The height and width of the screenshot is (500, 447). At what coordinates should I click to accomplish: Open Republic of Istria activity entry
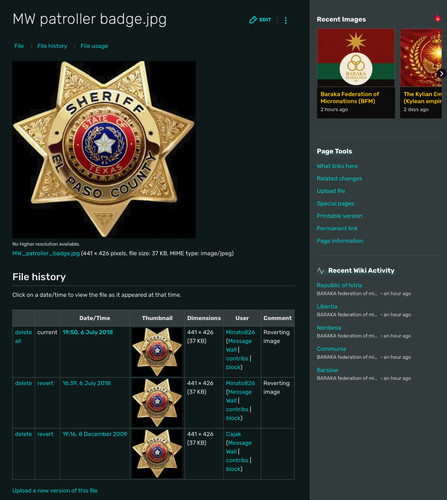(x=339, y=285)
